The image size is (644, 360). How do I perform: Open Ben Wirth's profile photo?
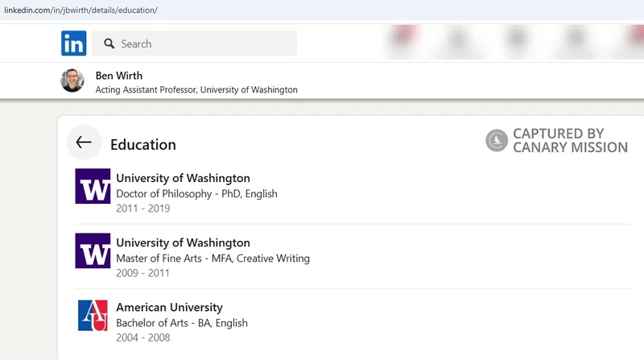point(72,81)
